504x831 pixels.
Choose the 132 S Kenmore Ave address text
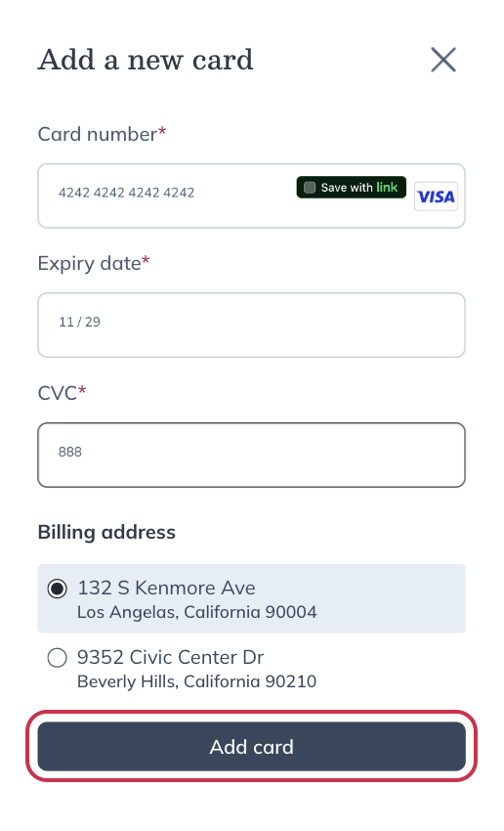point(166,588)
